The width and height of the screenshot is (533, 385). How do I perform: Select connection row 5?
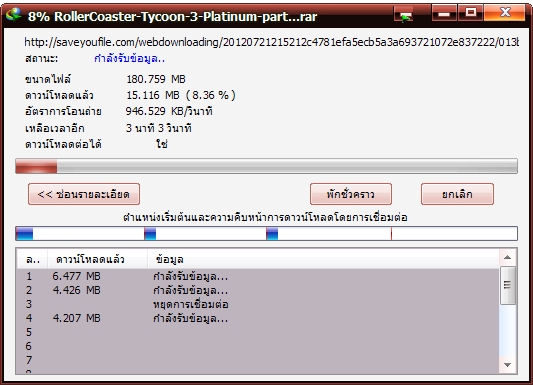coord(258,332)
